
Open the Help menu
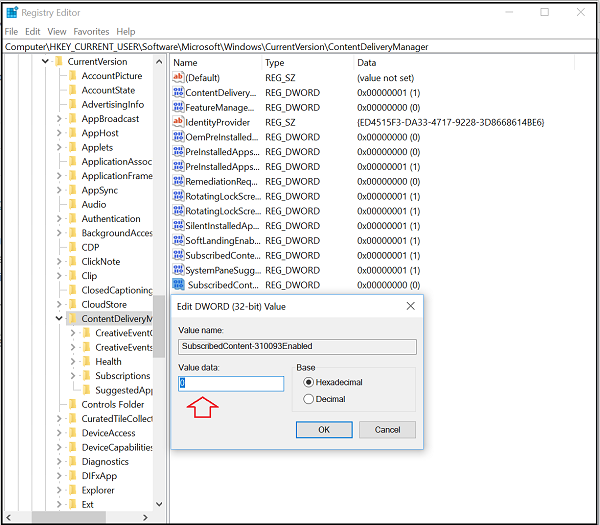tap(126, 31)
